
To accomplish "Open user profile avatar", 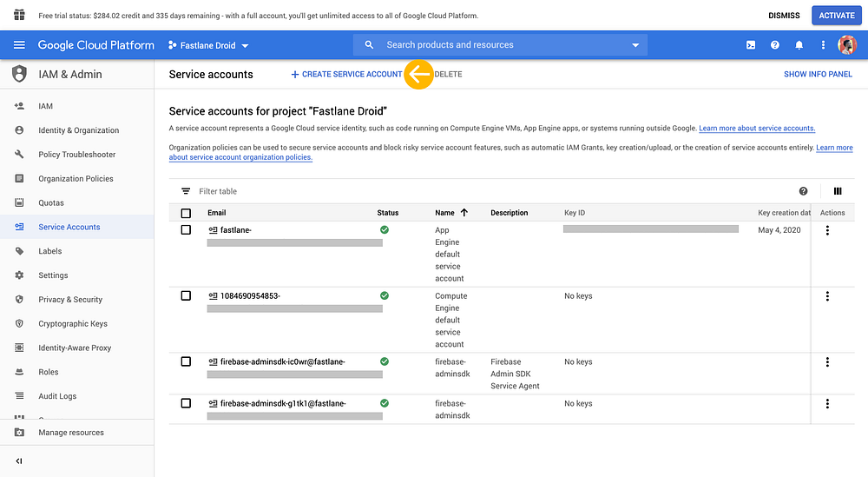I will (x=847, y=45).
